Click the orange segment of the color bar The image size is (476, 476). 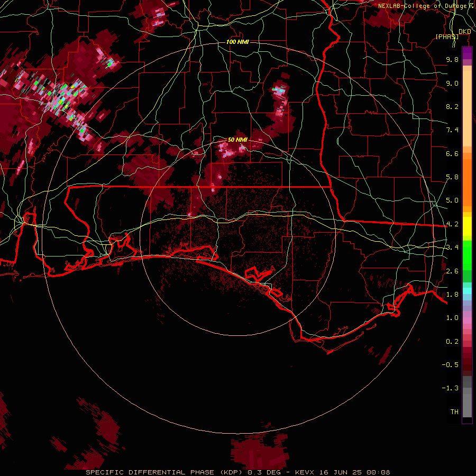coord(467,182)
